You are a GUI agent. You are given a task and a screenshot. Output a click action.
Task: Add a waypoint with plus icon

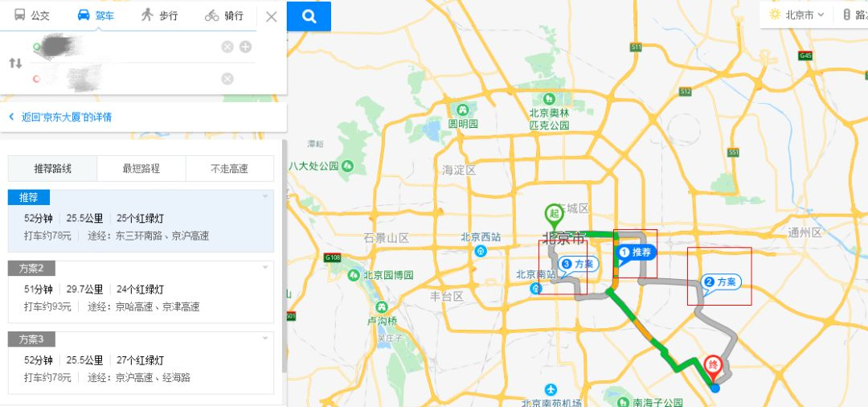245,47
